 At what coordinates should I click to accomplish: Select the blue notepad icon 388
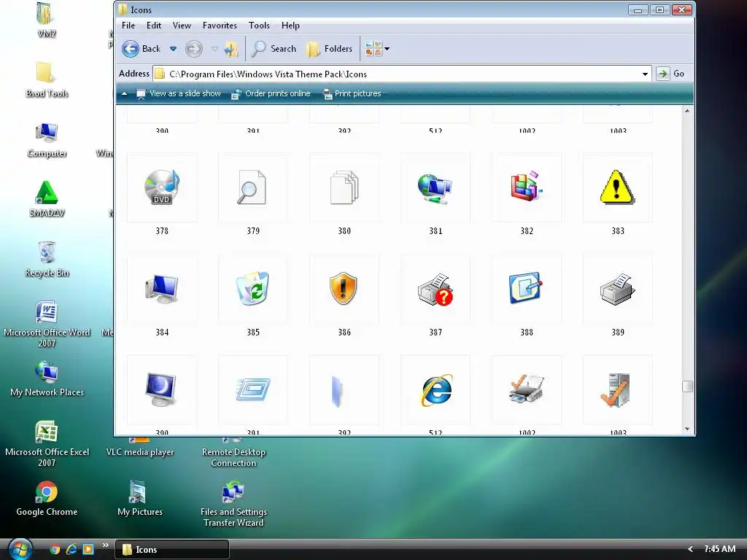(x=527, y=289)
